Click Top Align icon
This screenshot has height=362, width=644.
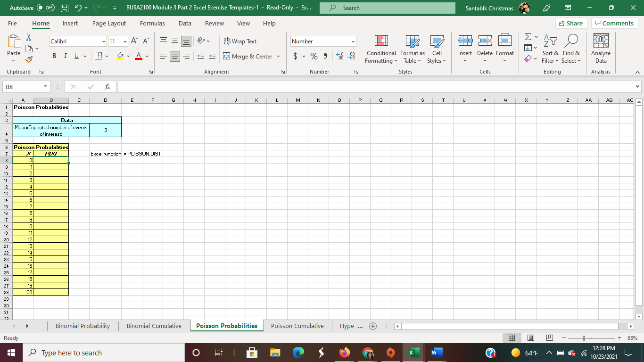tap(163, 41)
